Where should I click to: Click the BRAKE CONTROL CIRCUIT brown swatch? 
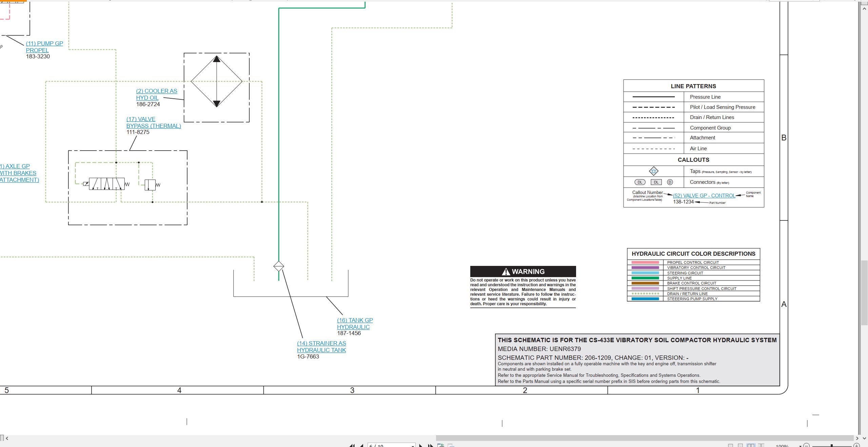[x=645, y=283]
